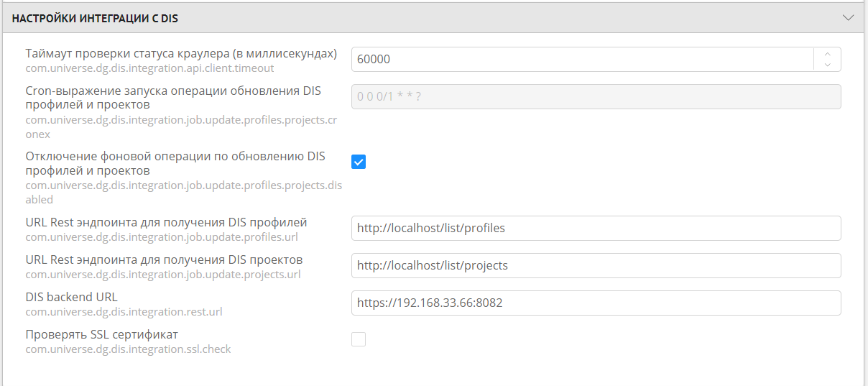Click the DIS backend URL input field

click(x=596, y=303)
